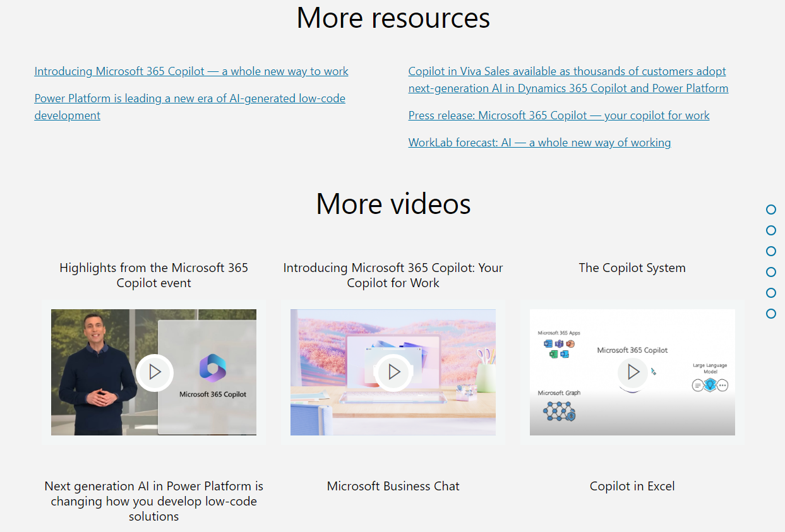Click the More resources heading
The height and width of the screenshot is (532, 785).
click(393, 18)
